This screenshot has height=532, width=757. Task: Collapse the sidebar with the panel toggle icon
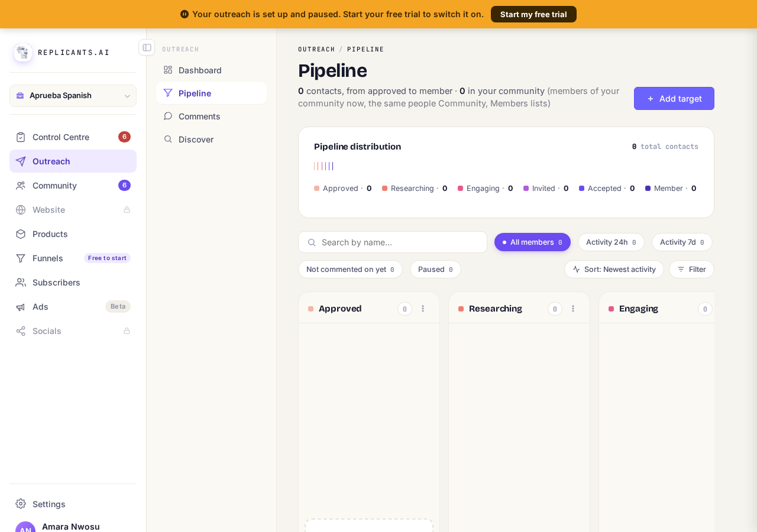pyautogui.click(x=147, y=47)
